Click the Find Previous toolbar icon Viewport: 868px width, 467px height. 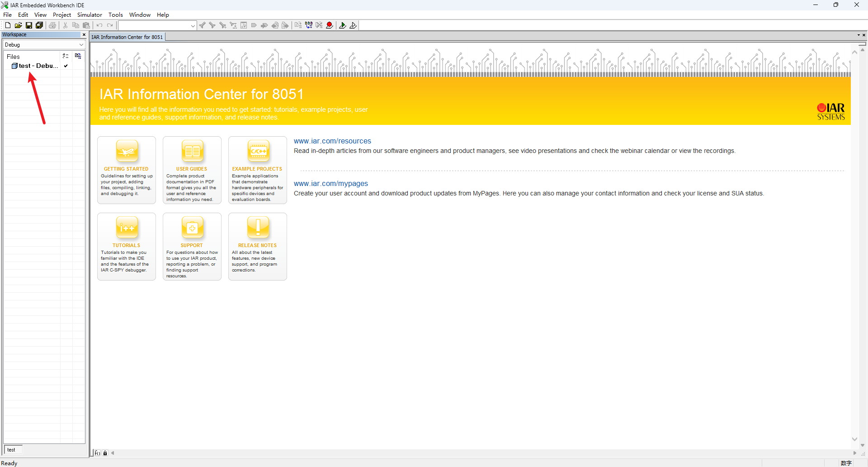[202, 25]
